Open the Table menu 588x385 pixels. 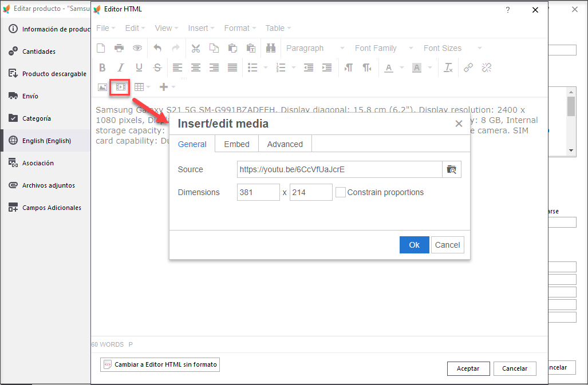278,28
